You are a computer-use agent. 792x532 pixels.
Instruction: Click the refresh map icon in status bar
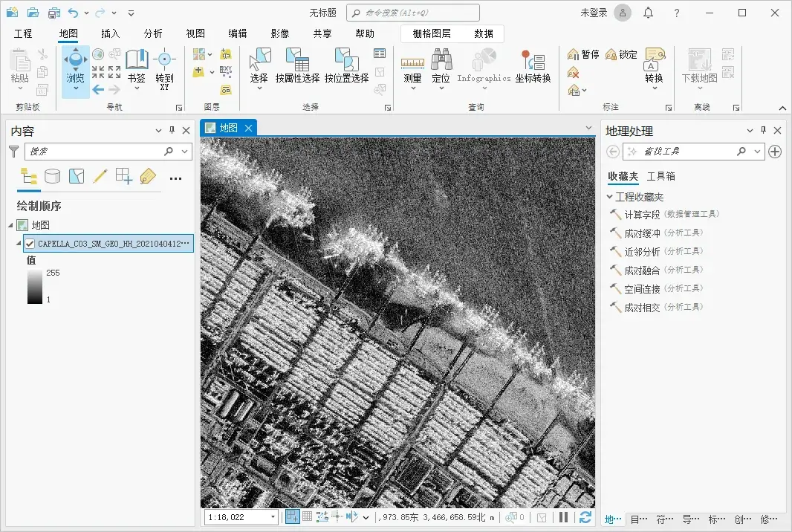pyautogui.click(x=585, y=517)
